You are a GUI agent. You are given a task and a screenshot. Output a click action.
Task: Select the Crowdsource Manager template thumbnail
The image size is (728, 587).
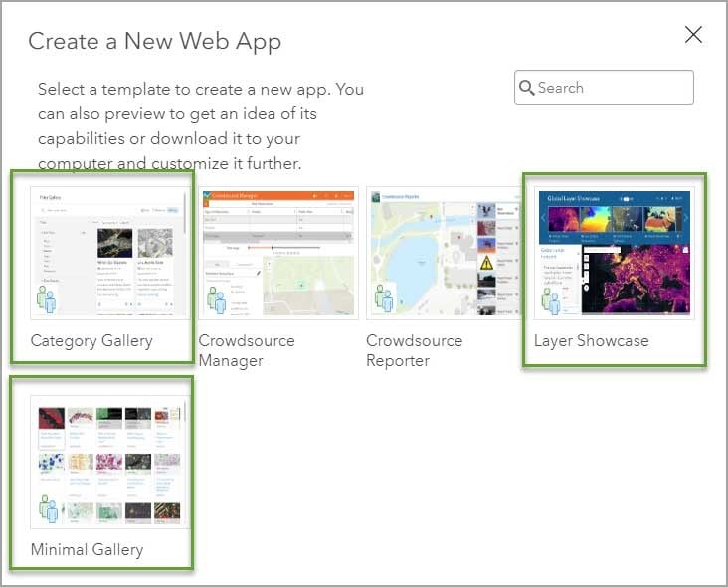[278, 253]
